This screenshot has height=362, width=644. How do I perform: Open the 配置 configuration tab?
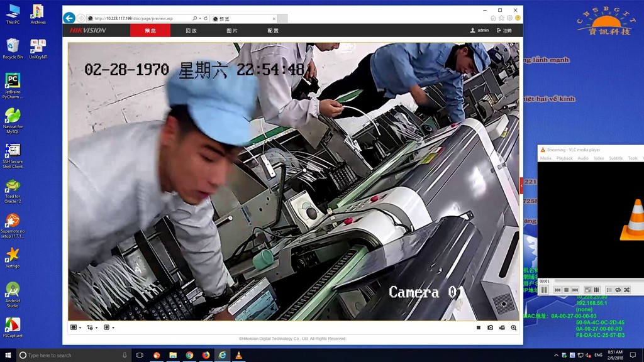(x=273, y=30)
